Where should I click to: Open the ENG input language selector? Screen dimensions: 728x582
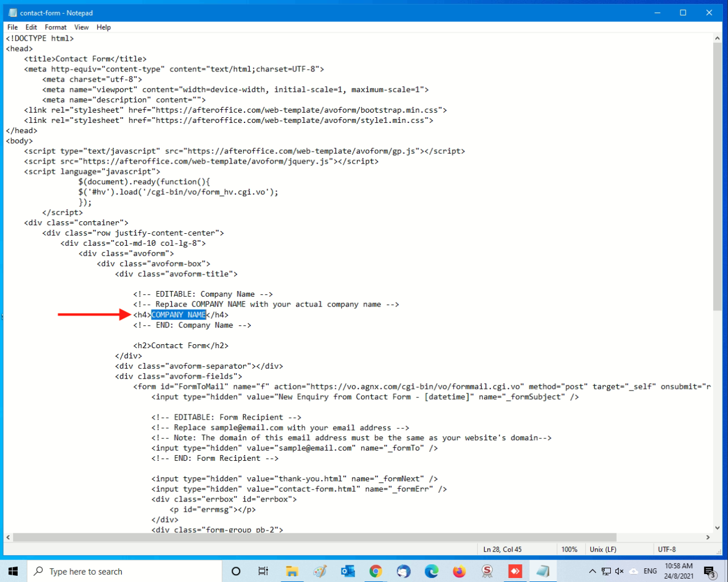(650, 571)
